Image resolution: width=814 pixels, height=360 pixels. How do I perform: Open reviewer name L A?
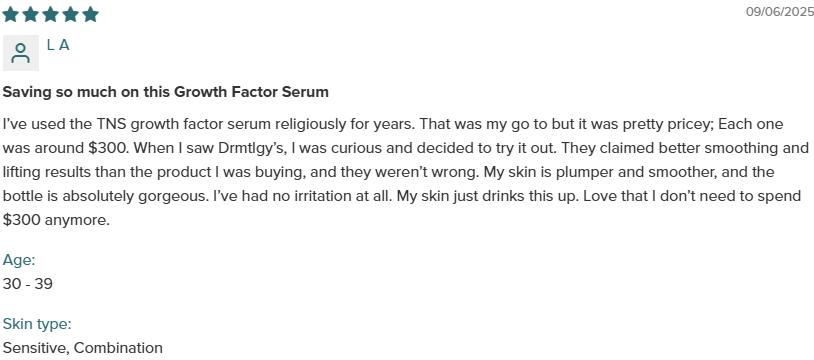pyautogui.click(x=58, y=45)
